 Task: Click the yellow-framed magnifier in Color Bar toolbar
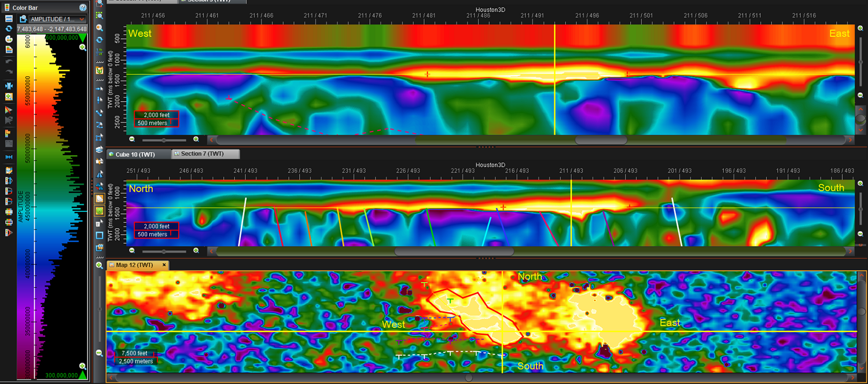pyautogui.click(x=9, y=97)
